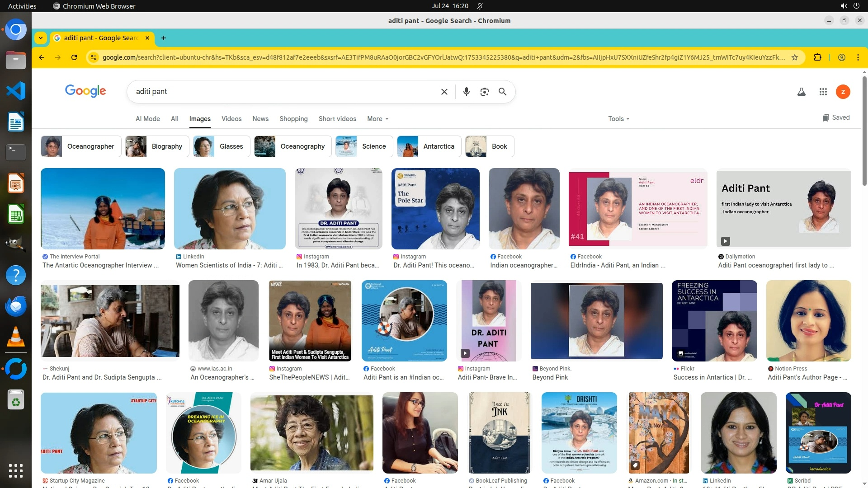Open the Tools dropdown
This screenshot has width=868, height=488.
[x=618, y=119]
